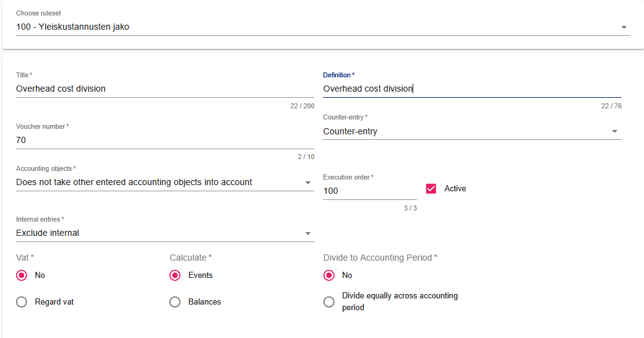This screenshot has width=644, height=338.
Task: Click the Accounting objects arrow icon
Action: pyautogui.click(x=307, y=183)
